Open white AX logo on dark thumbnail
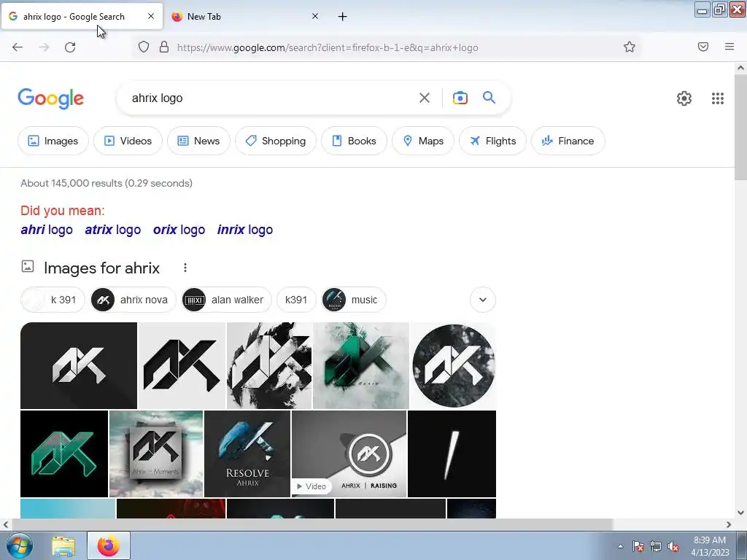Image resolution: width=747 pixels, height=560 pixels. 79,366
